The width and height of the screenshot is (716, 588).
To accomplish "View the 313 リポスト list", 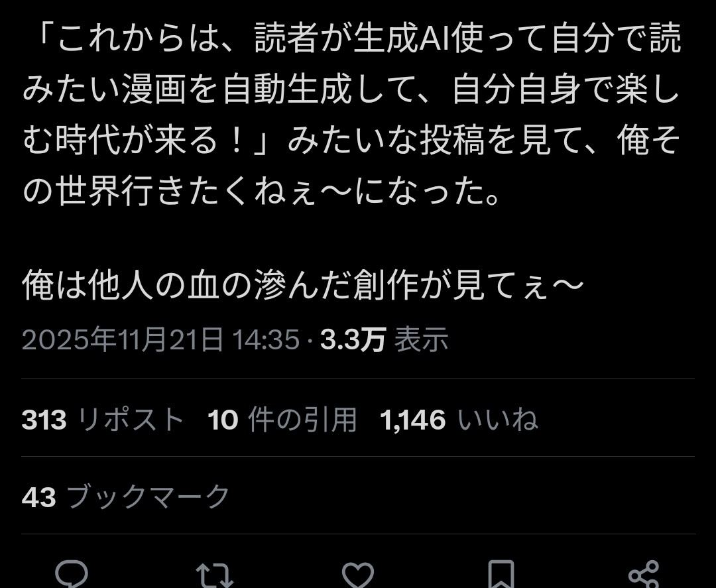I will (103, 420).
